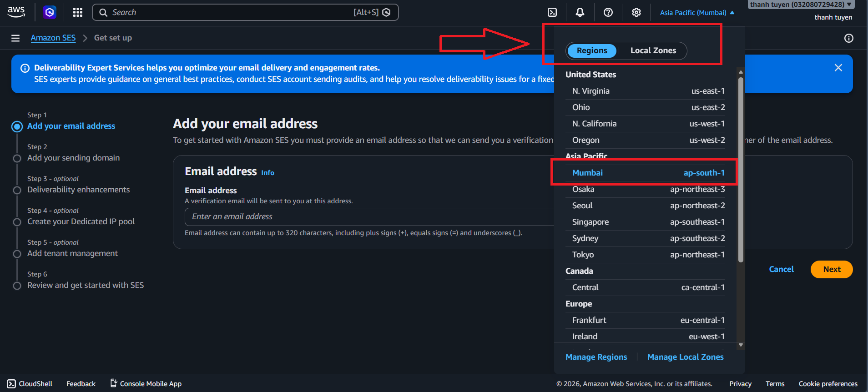Switch to the Local Zones tab
Image resolution: width=868 pixels, height=392 pixels.
[653, 50]
